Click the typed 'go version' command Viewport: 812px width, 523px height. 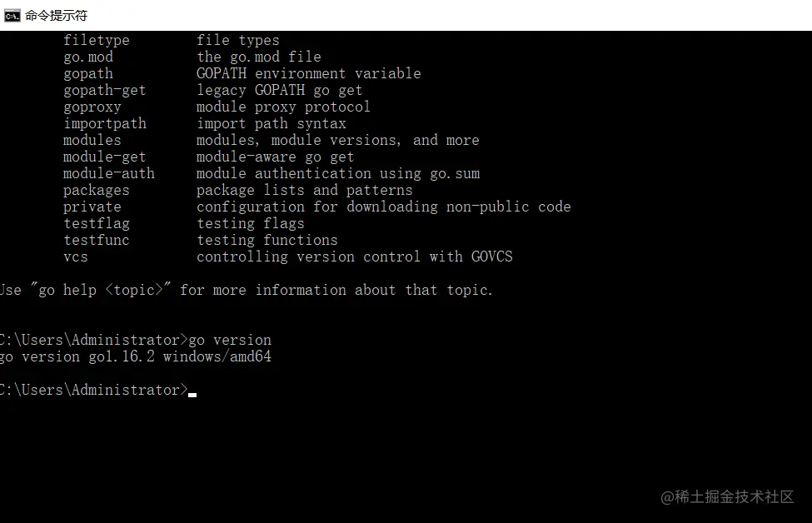coord(230,340)
